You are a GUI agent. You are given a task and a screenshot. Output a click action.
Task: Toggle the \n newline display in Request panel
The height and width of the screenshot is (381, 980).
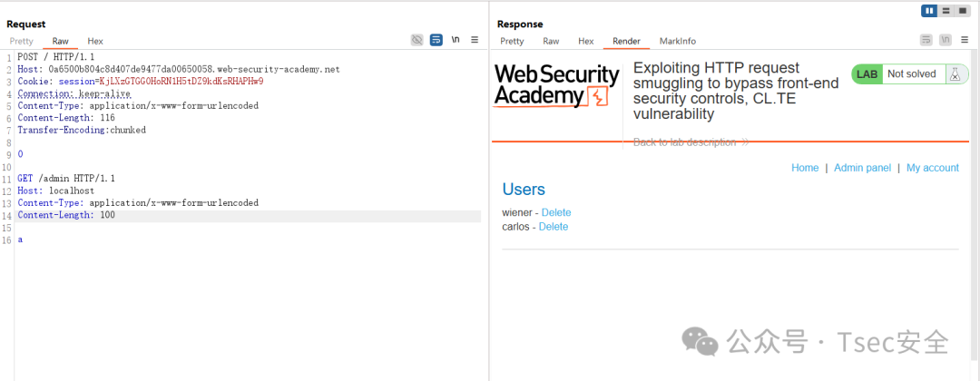tap(456, 40)
